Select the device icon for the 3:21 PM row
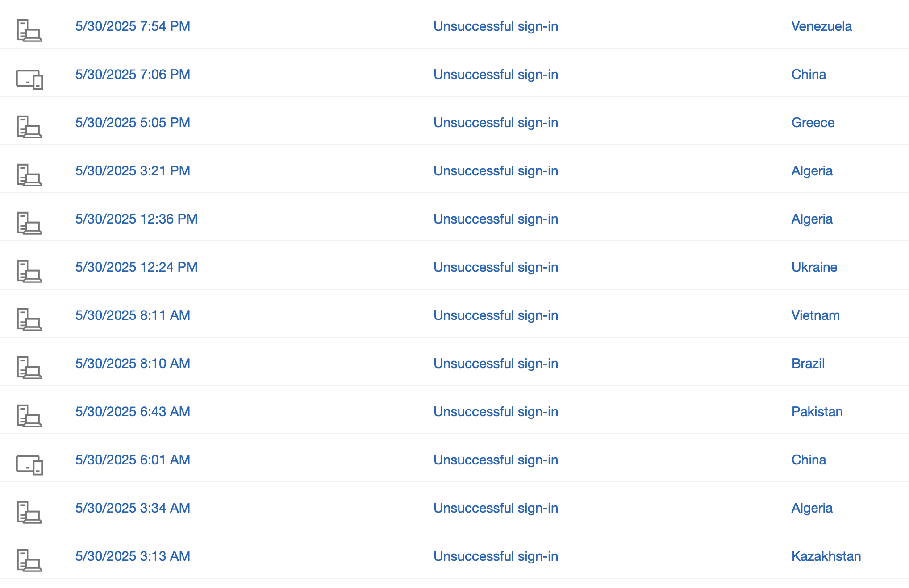This screenshot has height=588, width=909. click(29, 175)
